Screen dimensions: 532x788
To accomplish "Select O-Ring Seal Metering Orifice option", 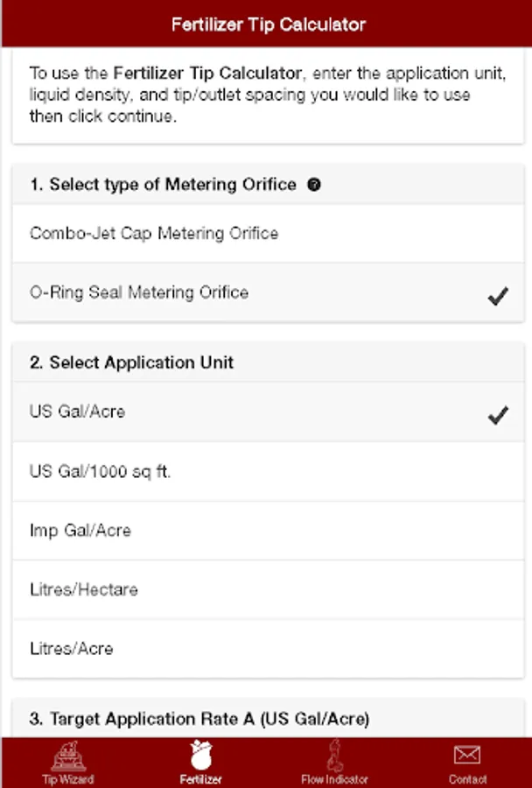I will click(139, 293).
